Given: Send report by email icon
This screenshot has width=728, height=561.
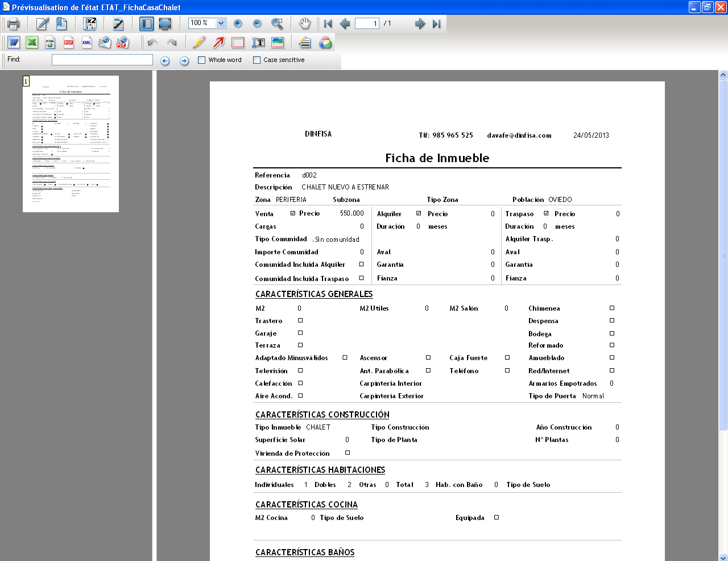Looking at the screenshot, I should (105, 43).
